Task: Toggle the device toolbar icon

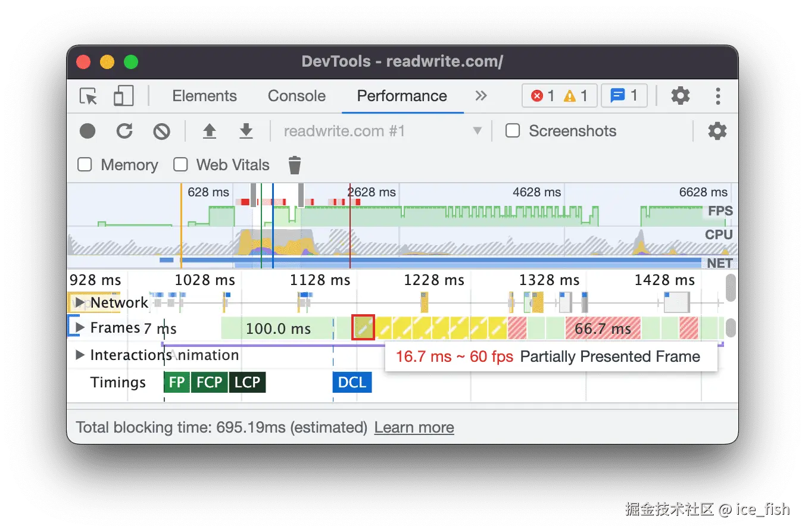Action: (x=123, y=96)
